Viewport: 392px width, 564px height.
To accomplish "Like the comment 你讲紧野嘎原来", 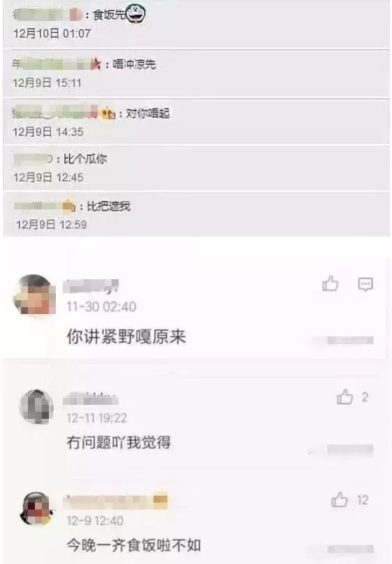I will [330, 283].
